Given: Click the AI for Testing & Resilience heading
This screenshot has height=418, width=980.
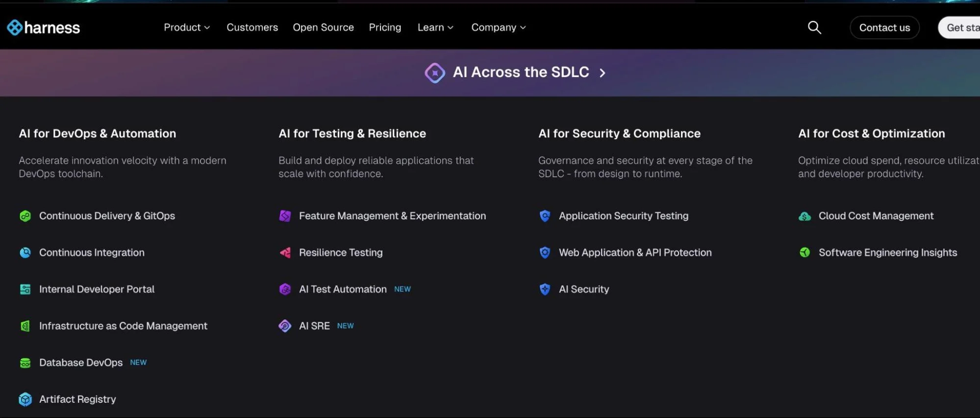Looking at the screenshot, I should click(352, 133).
